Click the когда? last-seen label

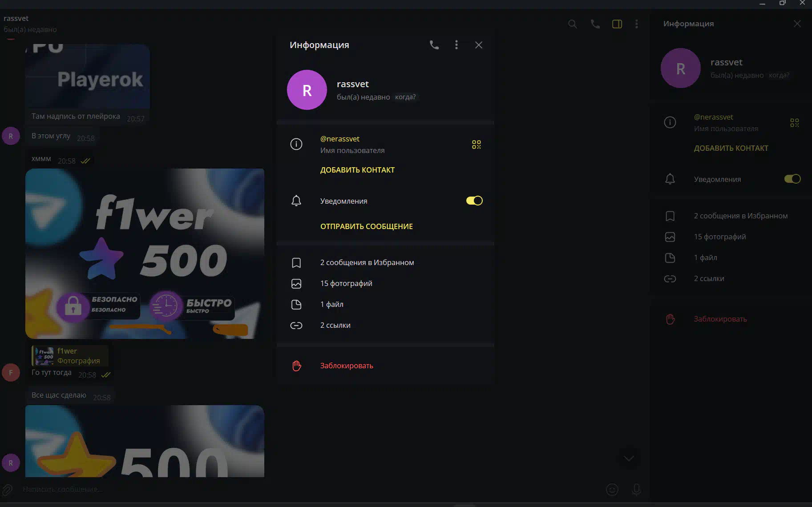click(405, 97)
